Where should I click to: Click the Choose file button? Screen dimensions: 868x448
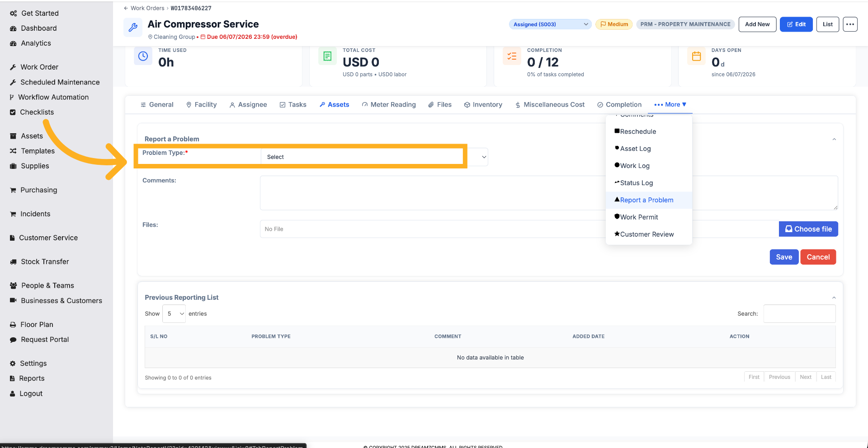pos(808,229)
